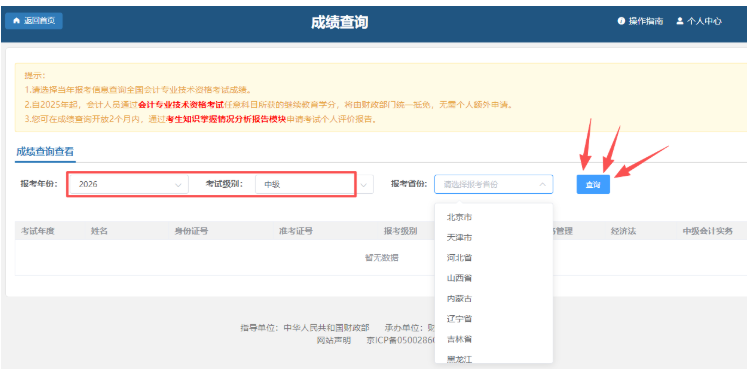Click the 姓名 column header

(x=99, y=231)
